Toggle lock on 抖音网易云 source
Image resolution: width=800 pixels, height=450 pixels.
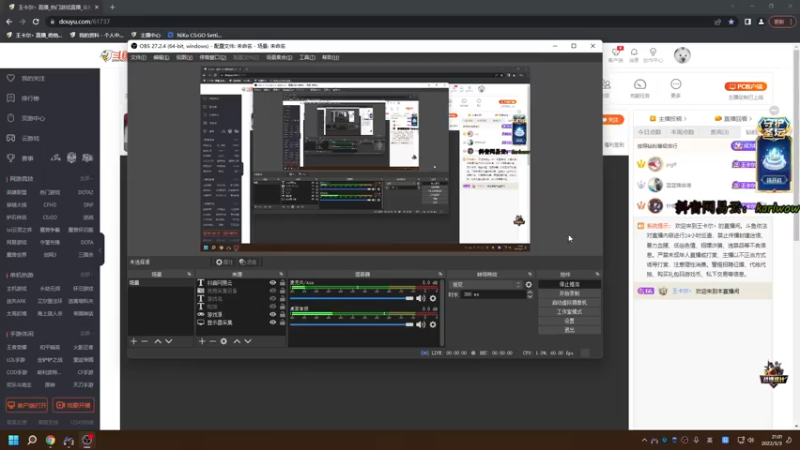pos(282,283)
